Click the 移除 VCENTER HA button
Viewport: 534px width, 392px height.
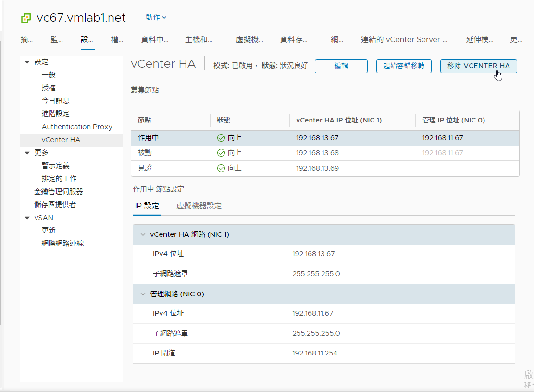point(479,66)
